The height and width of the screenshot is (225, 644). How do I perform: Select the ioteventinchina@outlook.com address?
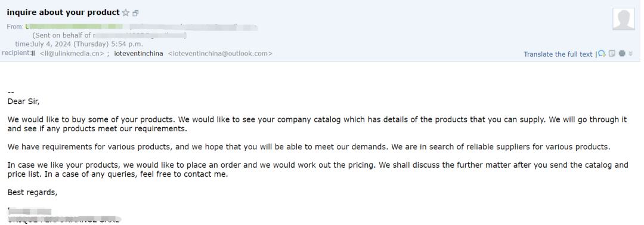click(220, 54)
